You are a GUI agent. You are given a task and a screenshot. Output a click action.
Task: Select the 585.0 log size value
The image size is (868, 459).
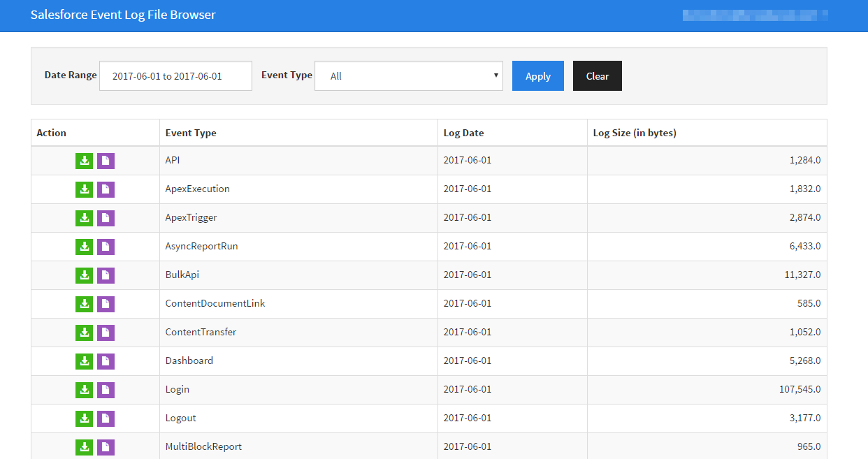(x=809, y=303)
